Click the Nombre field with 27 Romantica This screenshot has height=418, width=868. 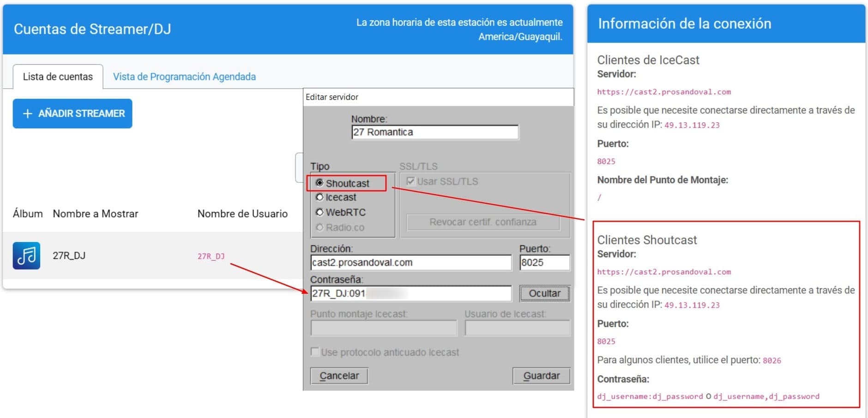coord(434,132)
